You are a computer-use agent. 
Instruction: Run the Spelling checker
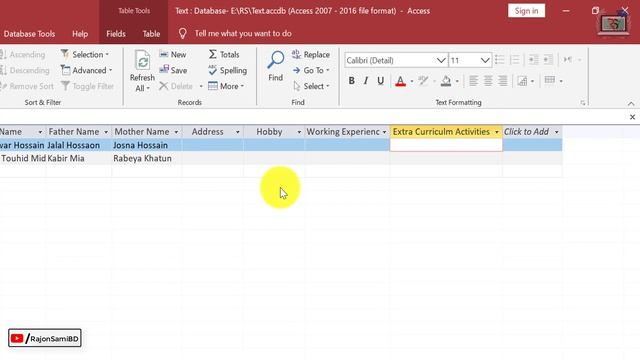point(227,70)
